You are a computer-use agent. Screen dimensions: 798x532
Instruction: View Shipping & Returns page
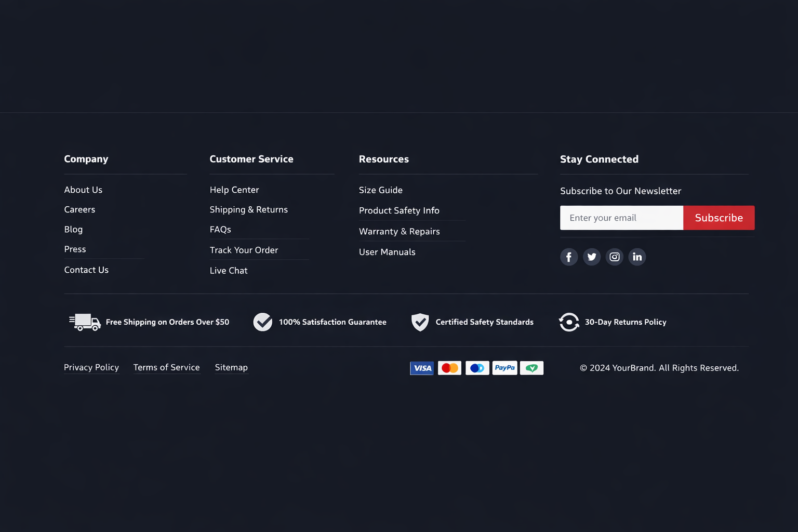(249, 209)
